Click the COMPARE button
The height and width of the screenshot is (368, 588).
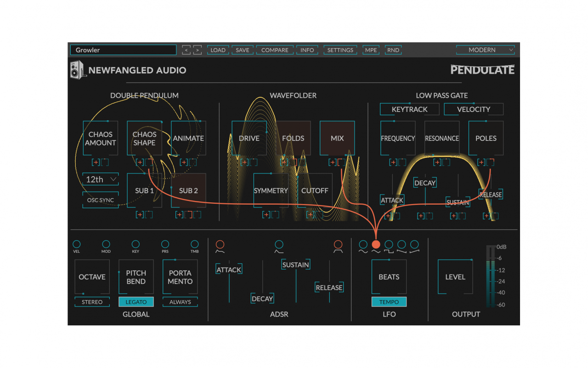[275, 50]
